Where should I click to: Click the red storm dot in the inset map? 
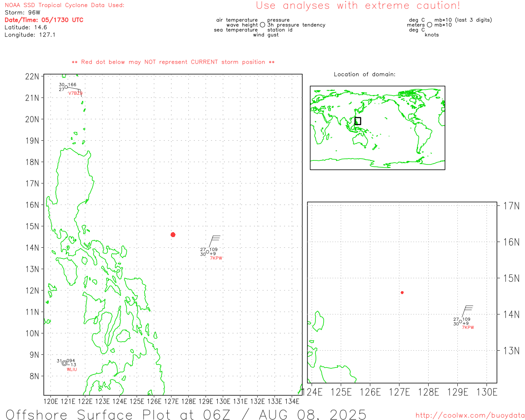point(402,292)
